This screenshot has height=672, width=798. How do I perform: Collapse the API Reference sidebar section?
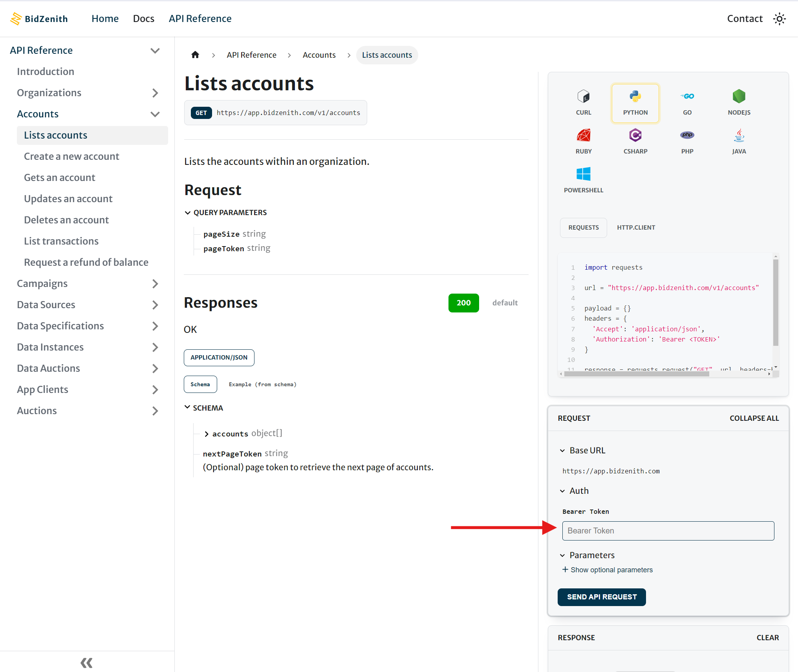pyautogui.click(x=155, y=51)
